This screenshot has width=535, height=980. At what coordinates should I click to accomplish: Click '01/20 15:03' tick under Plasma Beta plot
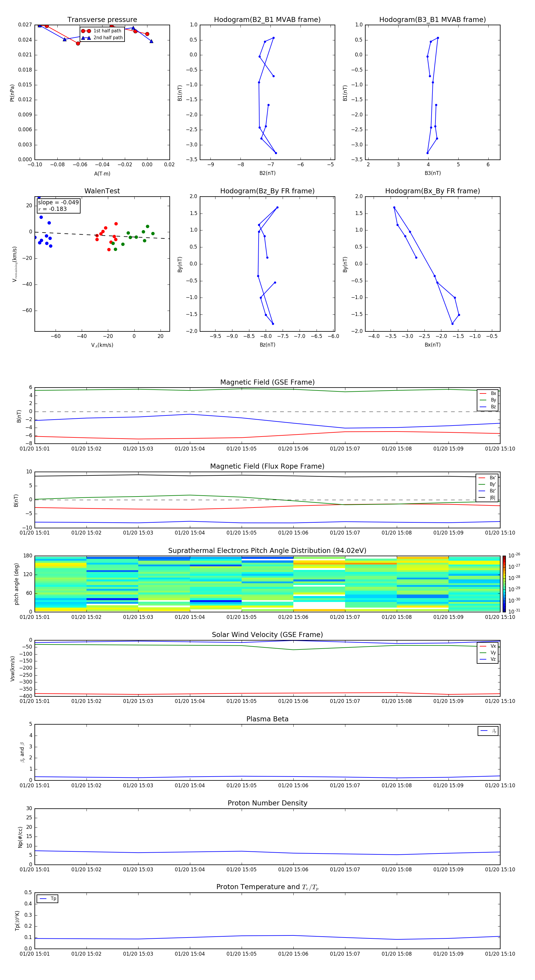click(138, 785)
